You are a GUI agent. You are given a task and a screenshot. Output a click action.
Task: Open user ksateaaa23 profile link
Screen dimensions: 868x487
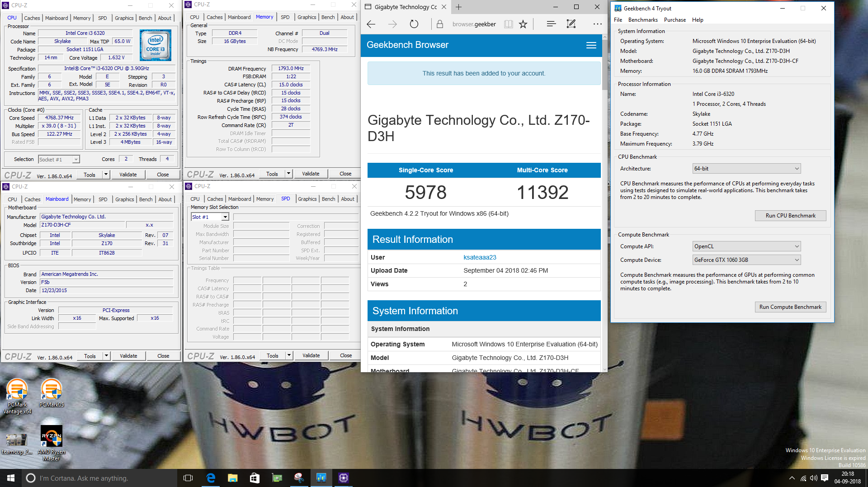480,257
